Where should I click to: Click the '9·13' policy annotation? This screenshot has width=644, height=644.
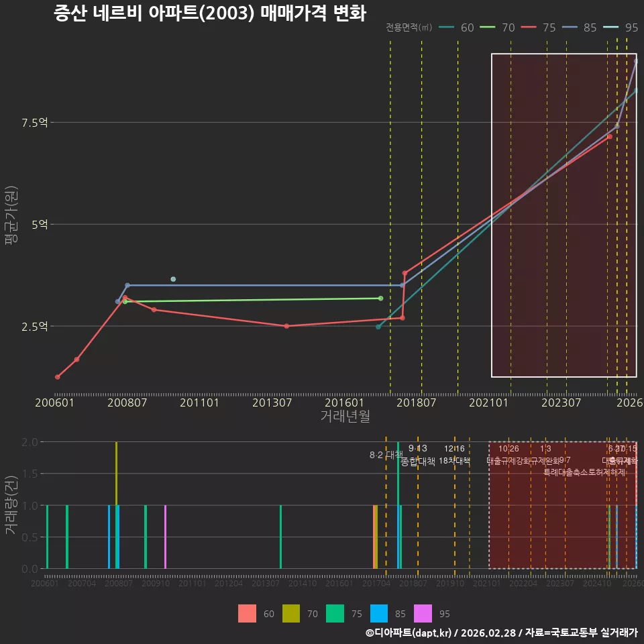click(x=418, y=448)
